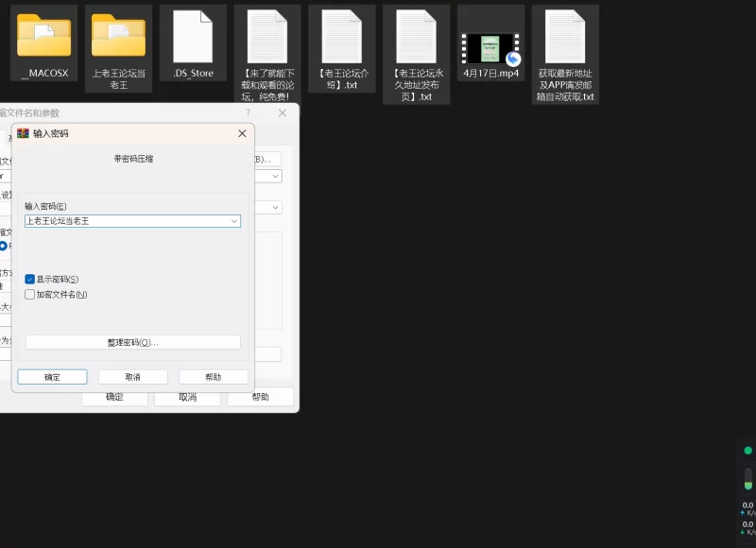Click 帮助 in the 输入密码 dialog
This screenshot has height=548, width=756.
pos(213,377)
